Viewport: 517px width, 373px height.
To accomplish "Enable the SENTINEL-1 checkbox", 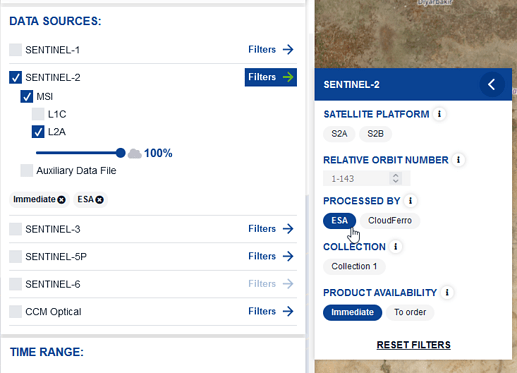I will click(x=15, y=50).
